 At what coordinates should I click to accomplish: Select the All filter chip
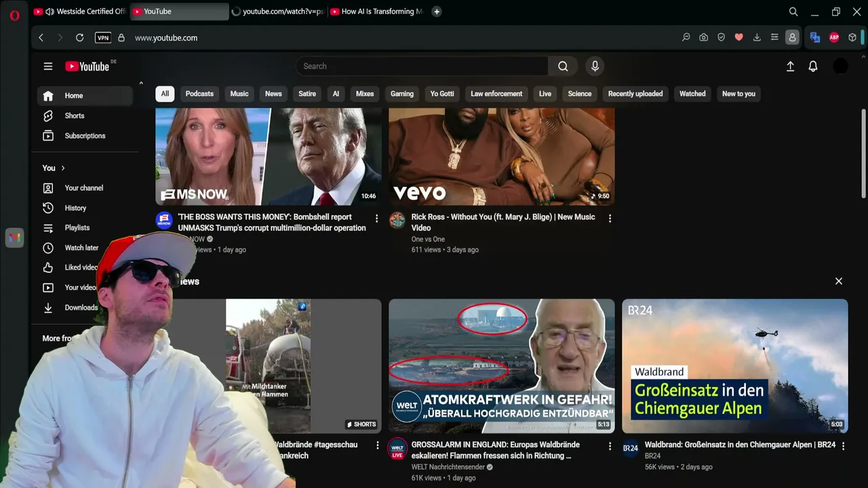(165, 94)
